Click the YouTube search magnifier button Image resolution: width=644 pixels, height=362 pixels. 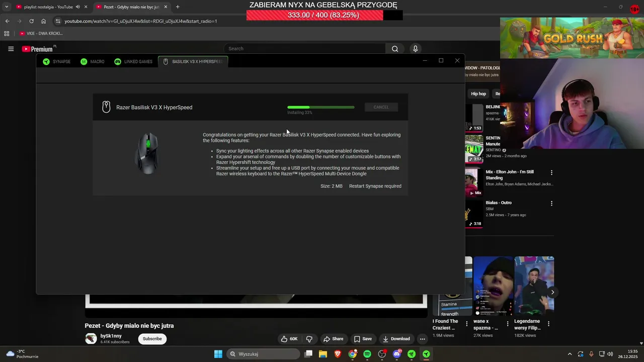tap(395, 49)
